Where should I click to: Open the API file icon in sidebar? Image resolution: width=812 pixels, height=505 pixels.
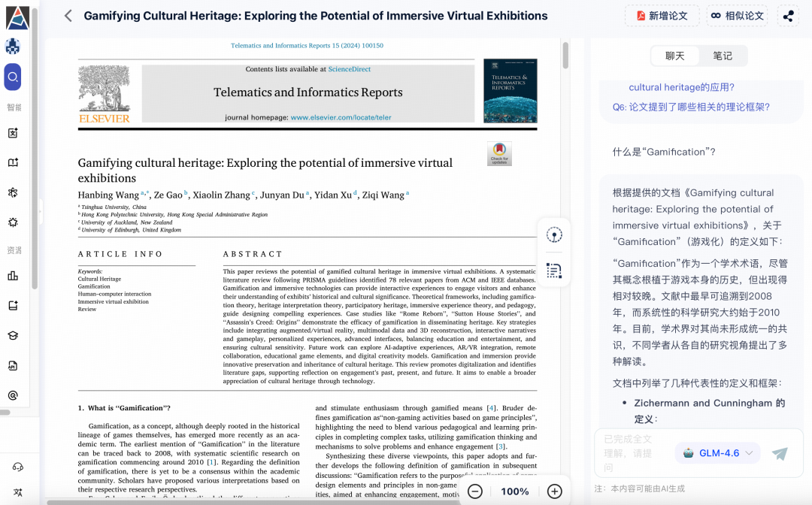click(x=13, y=366)
